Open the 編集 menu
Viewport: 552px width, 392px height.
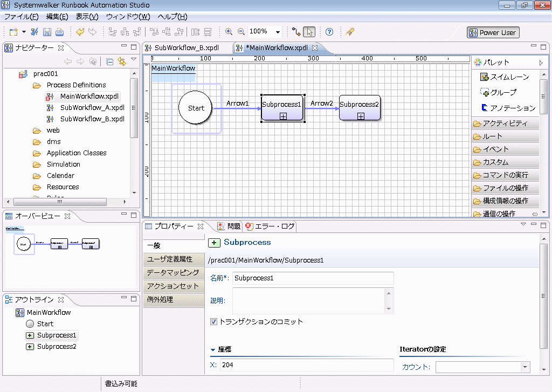coord(57,17)
